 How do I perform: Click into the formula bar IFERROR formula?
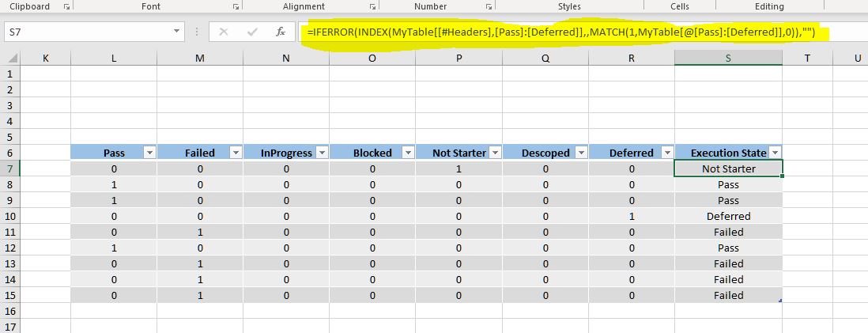pos(561,33)
